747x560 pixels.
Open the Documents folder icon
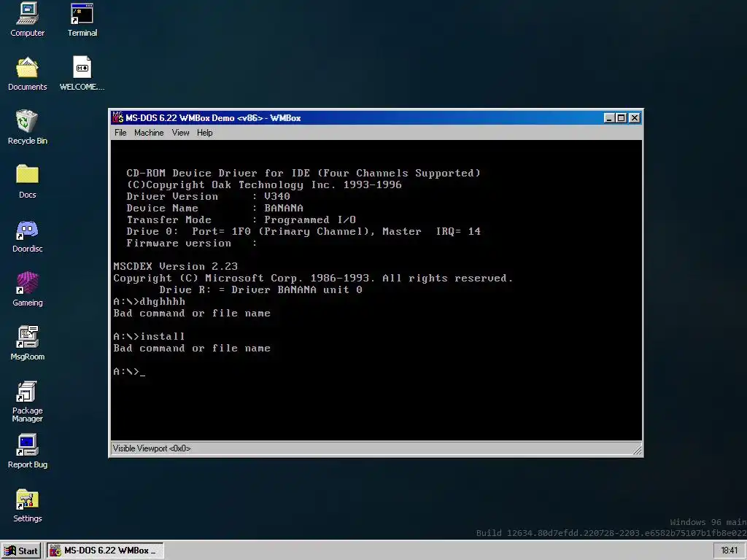(x=27, y=74)
